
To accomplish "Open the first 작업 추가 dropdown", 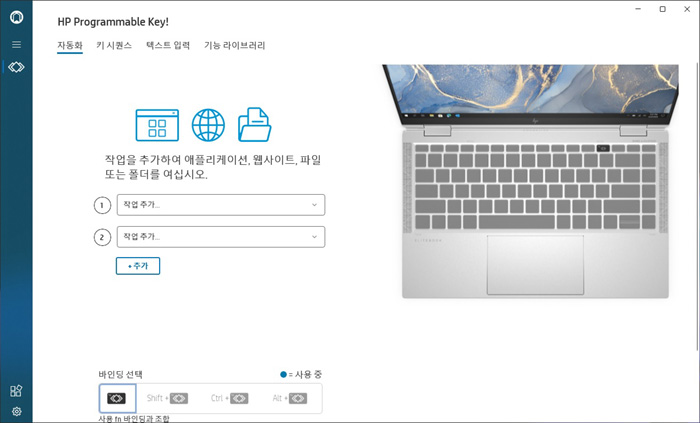I will point(221,205).
